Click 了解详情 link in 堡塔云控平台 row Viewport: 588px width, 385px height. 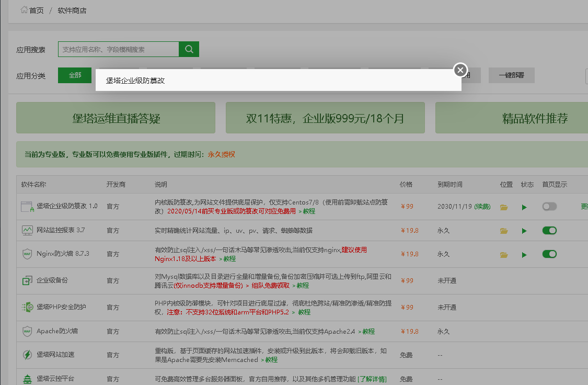tap(372, 379)
